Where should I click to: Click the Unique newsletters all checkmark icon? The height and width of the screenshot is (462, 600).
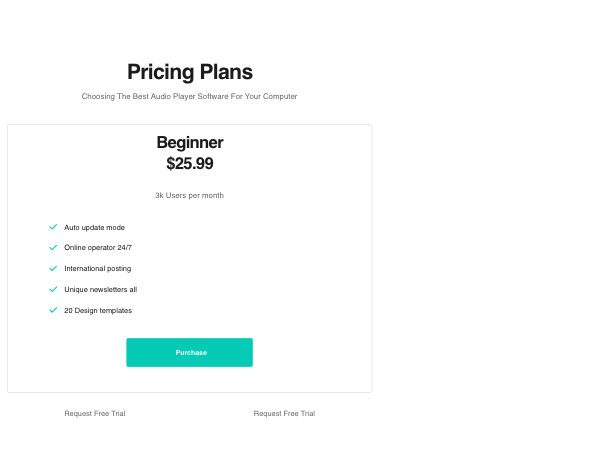click(x=53, y=289)
